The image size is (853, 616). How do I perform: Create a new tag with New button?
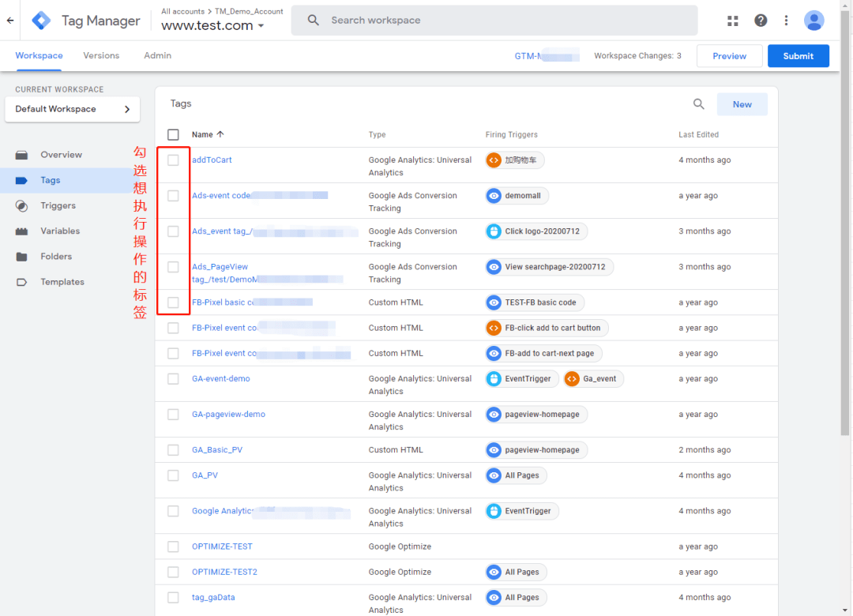pyautogui.click(x=742, y=104)
